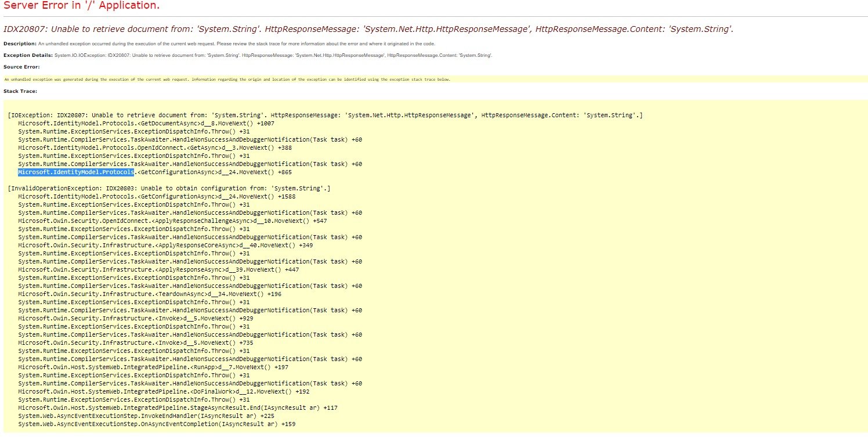Click the Invoke MoveNext +929 line
Screen dimensions: 868x440
135,319
